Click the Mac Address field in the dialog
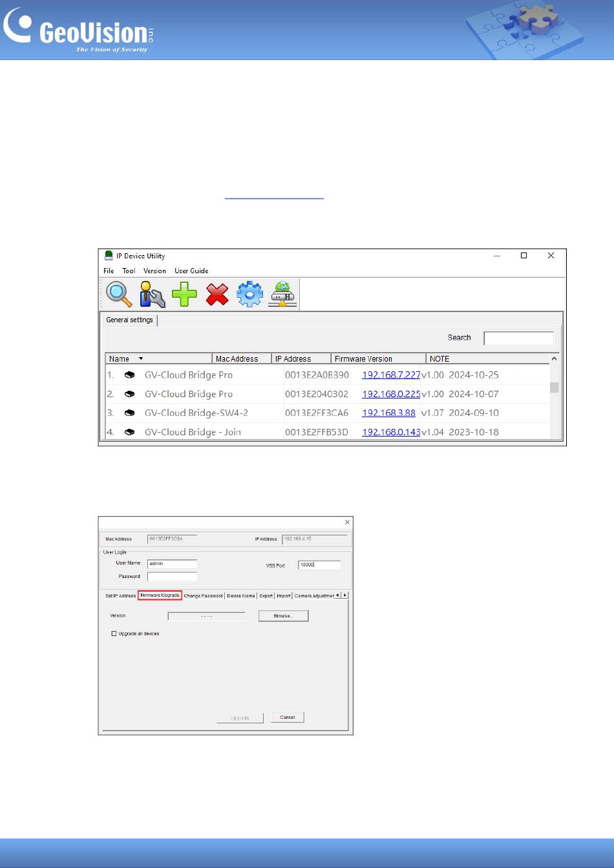This screenshot has width=614, height=868. tap(172, 539)
